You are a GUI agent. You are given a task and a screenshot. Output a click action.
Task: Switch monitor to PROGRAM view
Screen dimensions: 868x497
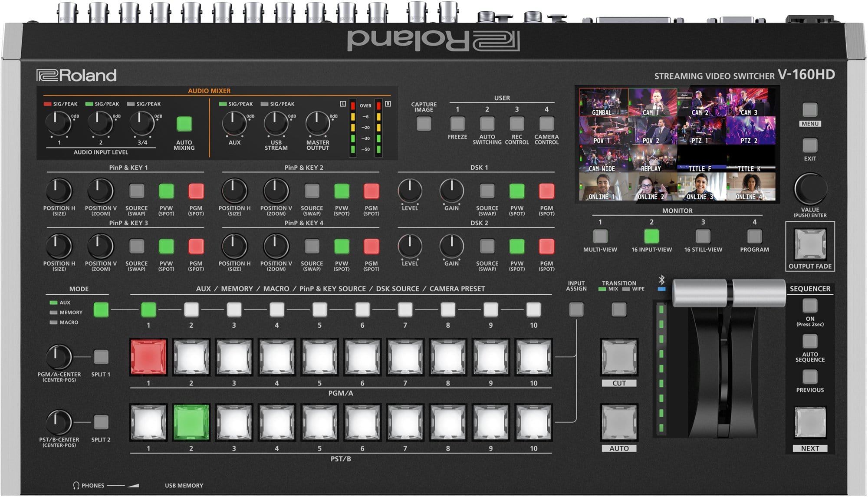[x=754, y=237]
